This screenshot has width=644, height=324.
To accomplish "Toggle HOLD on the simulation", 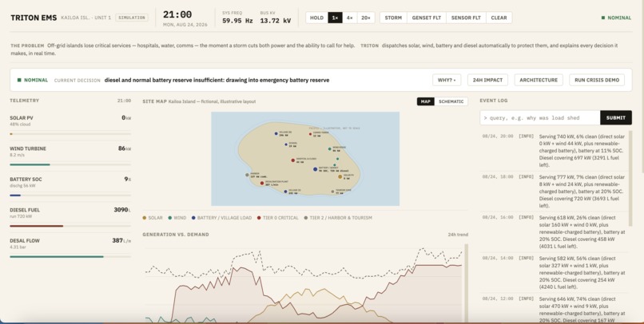I will click(316, 18).
